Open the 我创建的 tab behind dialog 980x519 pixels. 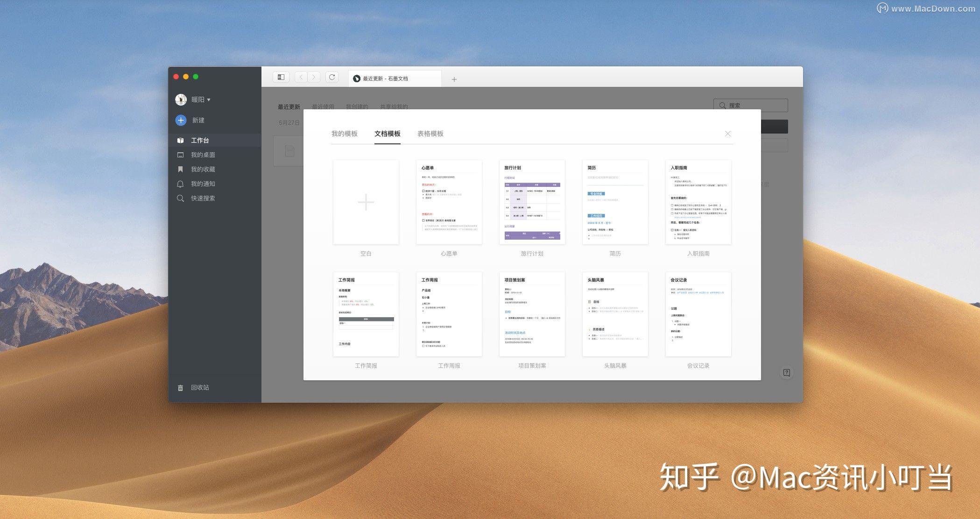coord(357,107)
